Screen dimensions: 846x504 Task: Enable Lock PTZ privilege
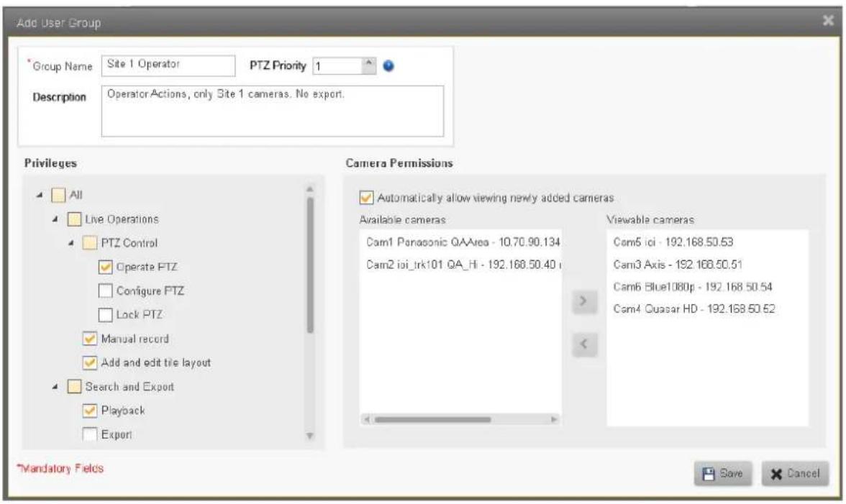click(x=106, y=314)
